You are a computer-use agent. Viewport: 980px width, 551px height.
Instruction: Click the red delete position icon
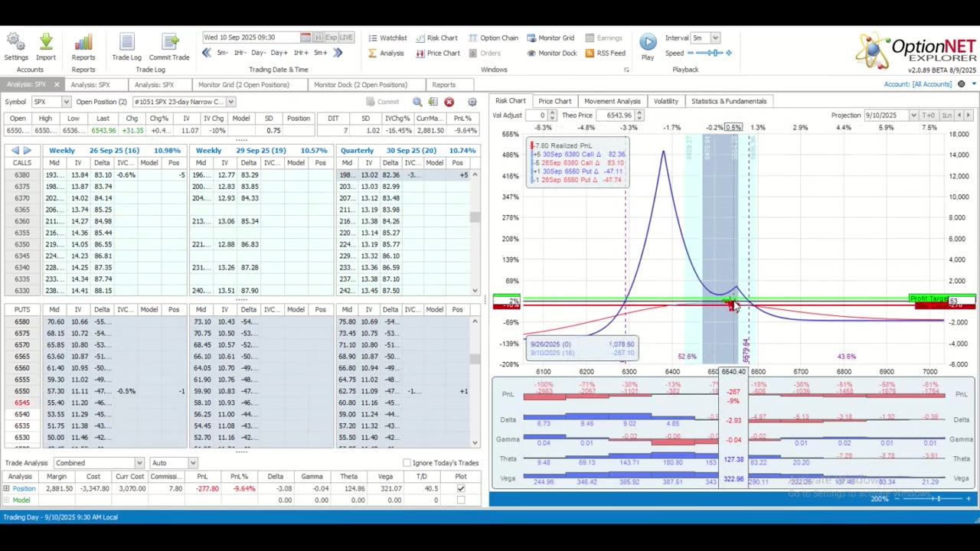[x=449, y=102]
